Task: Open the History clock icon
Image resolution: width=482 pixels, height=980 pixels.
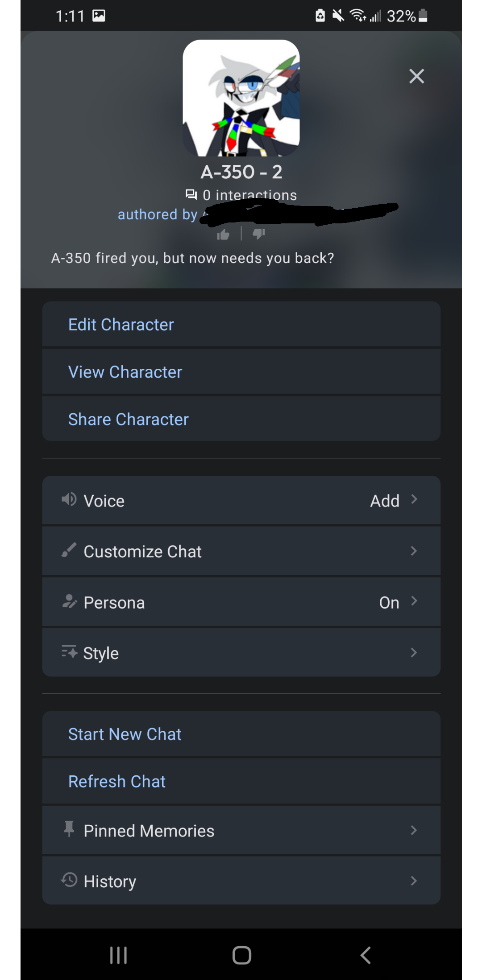Action: pyautogui.click(x=68, y=881)
